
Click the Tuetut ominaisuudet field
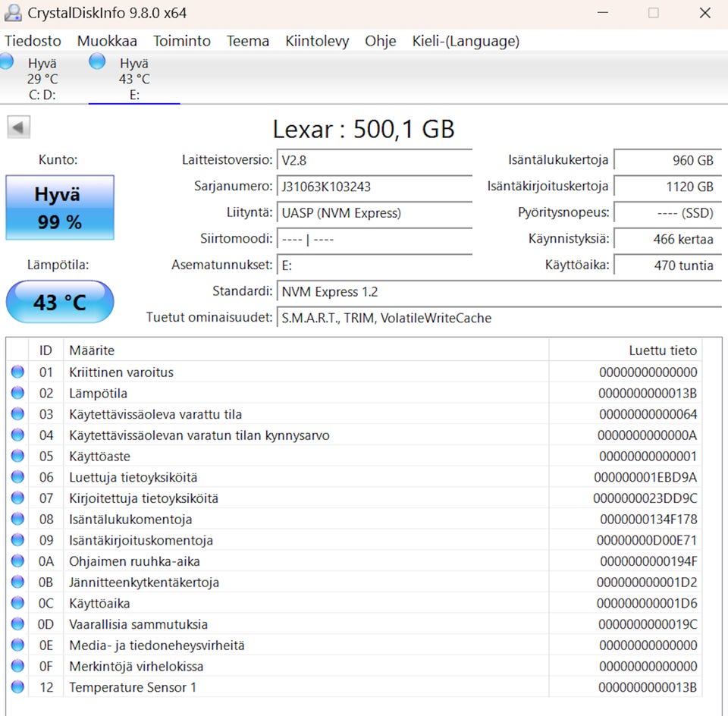click(x=499, y=318)
